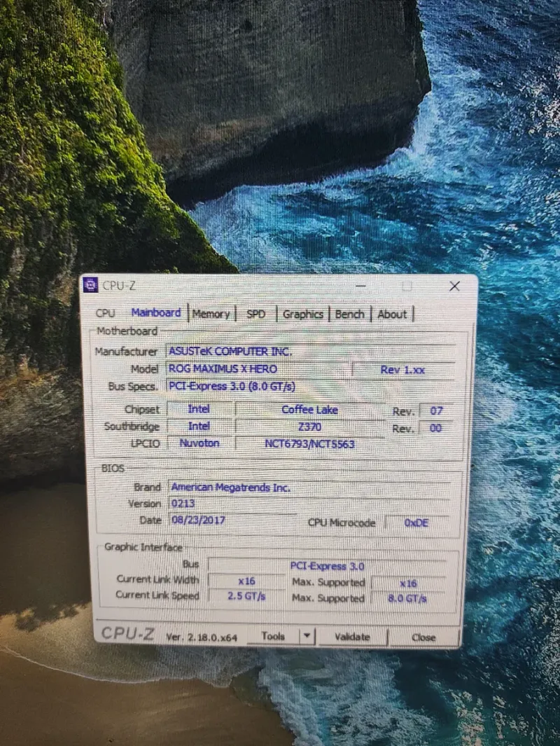The image size is (560, 746).
Task: Click the Tools button
Action: 273,636
